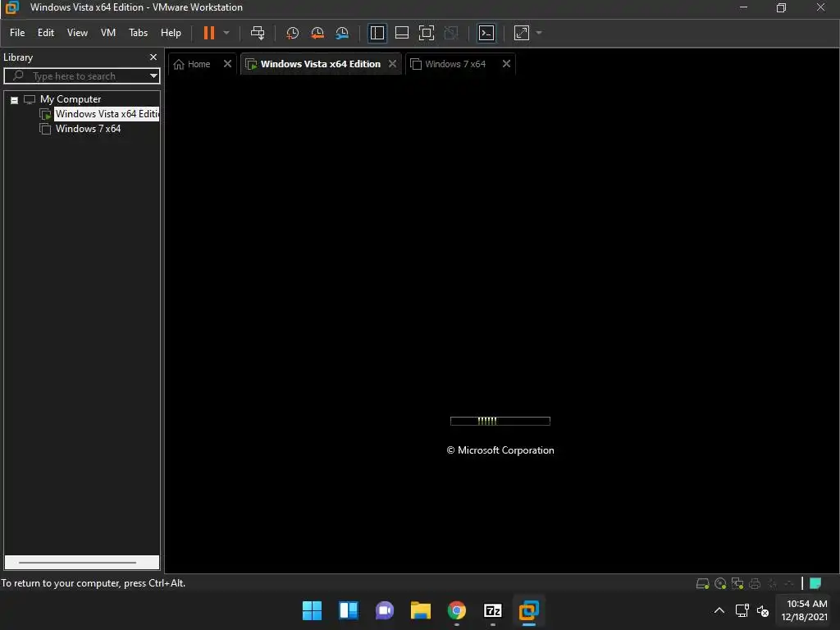This screenshot has width=840, height=630.
Task: Close the Windows 7 x64 tab
Action: 506,64
